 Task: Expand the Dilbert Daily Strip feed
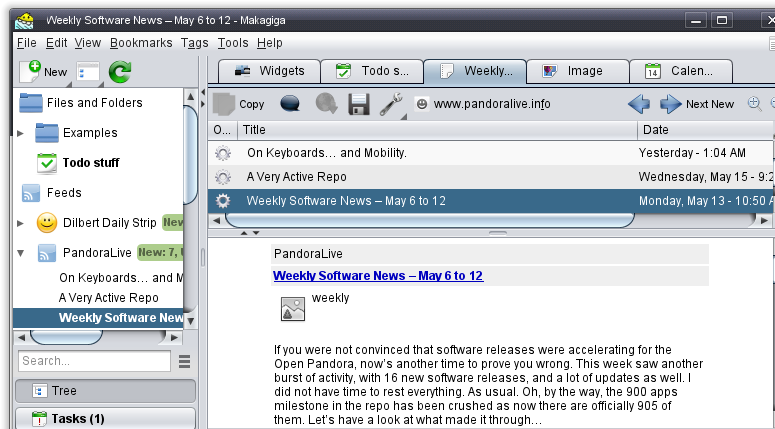click(20, 223)
